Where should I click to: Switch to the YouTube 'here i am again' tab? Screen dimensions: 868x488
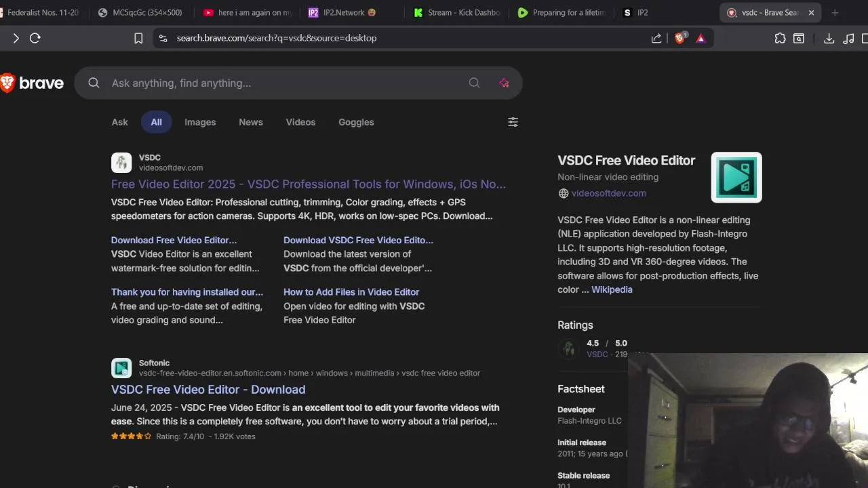click(x=248, y=13)
